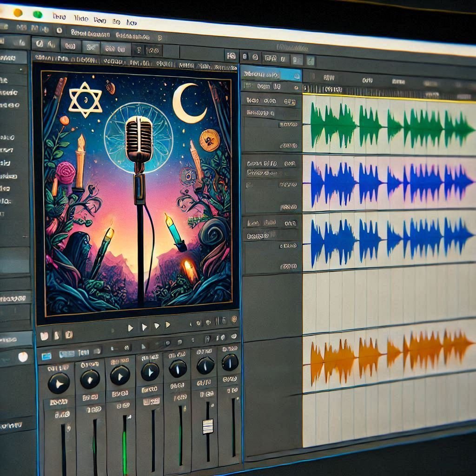Click the first play triangle below the artwork
476x476 pixels.
[131, 328]
